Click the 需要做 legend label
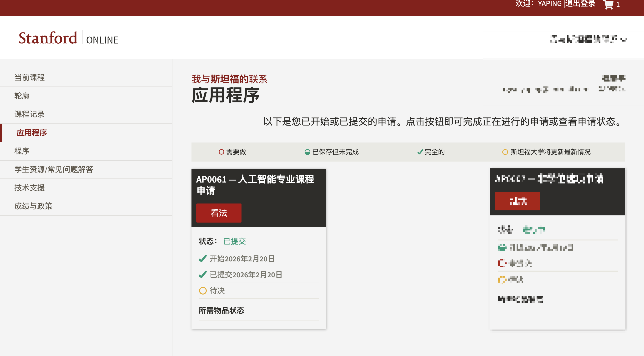Viewport: 644px width, 356px height. pyautogui.click(x=236, y=152)
